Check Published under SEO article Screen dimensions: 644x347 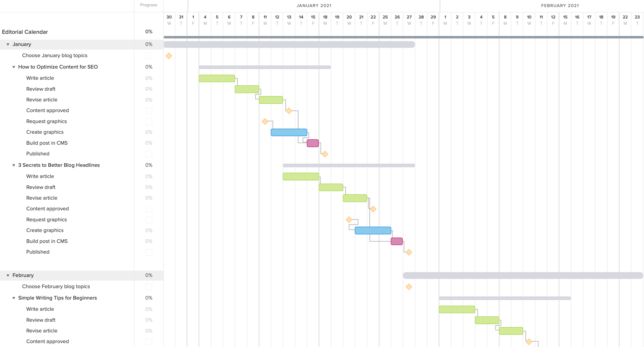pyautogui.click(x=149, y=154)
